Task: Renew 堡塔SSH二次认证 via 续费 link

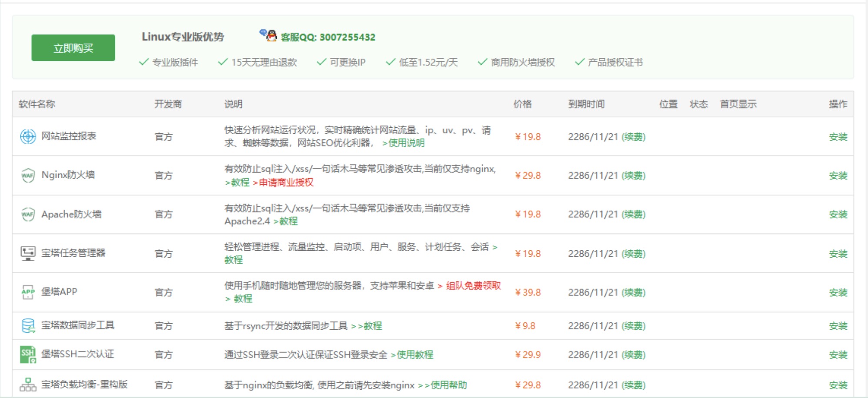Action: 634,355
